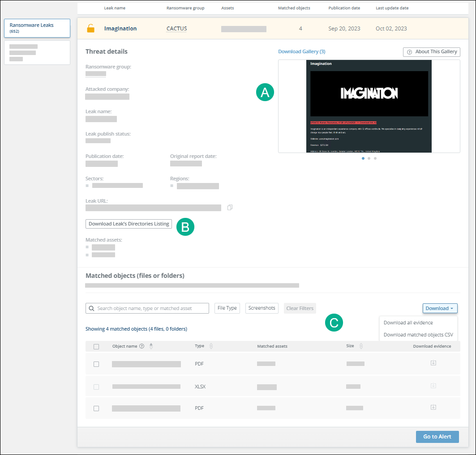Screen dimensions: 476x455
Task: Click the orange unlocked padlock icon
Action: click(91, 29)
